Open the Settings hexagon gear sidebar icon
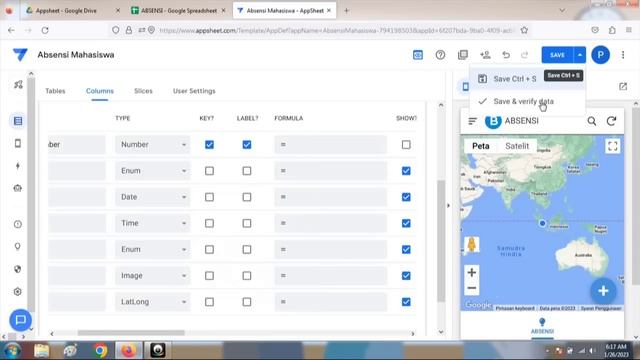Image resolution: width=640 pixels, height=360 pixels. [x=18, y=291]
